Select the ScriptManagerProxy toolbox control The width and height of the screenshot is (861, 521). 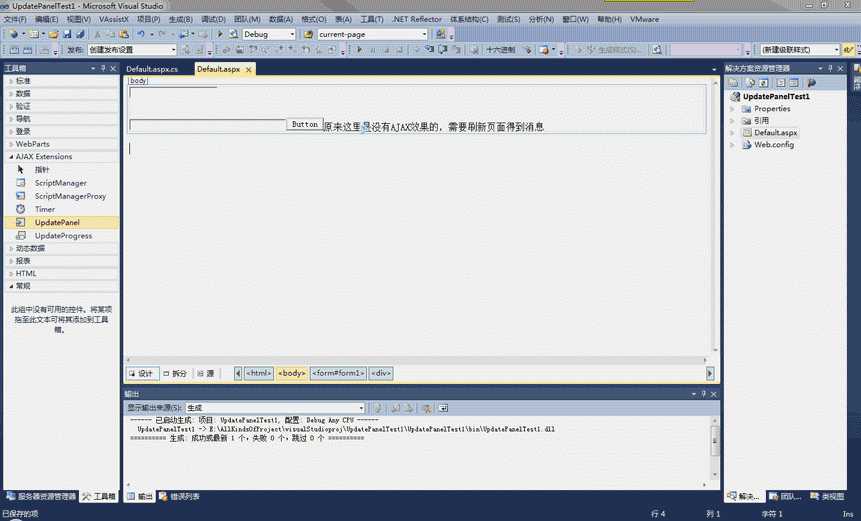point(61,196)
